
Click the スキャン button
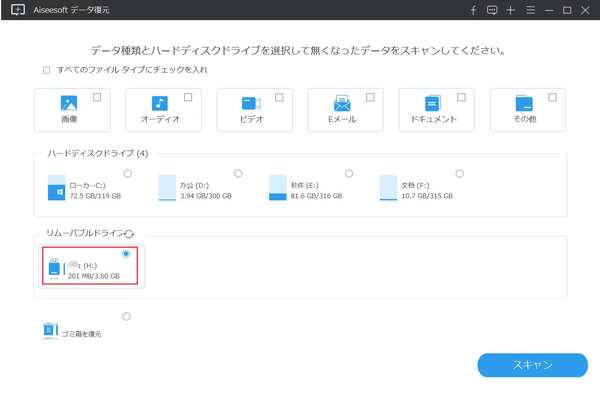coord(532,365)
